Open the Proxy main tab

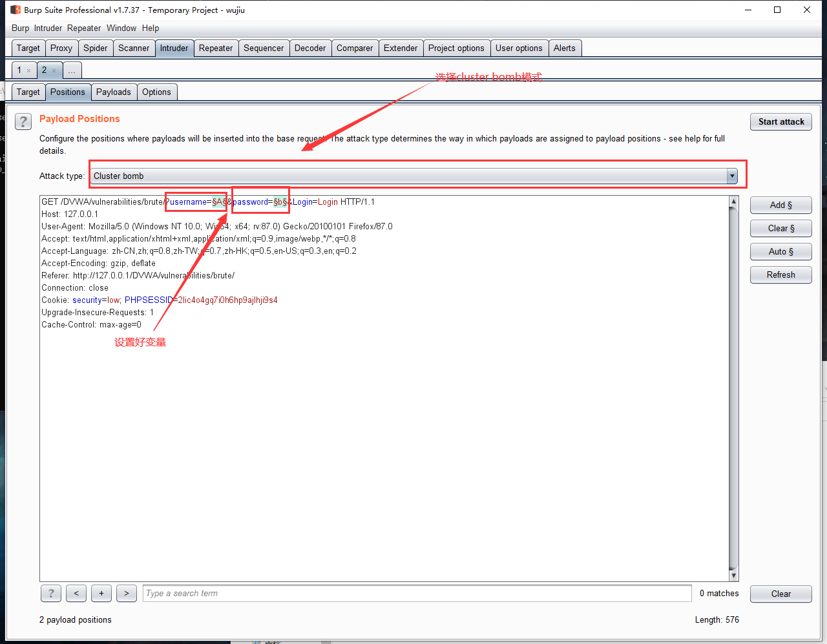pos(61,48)
